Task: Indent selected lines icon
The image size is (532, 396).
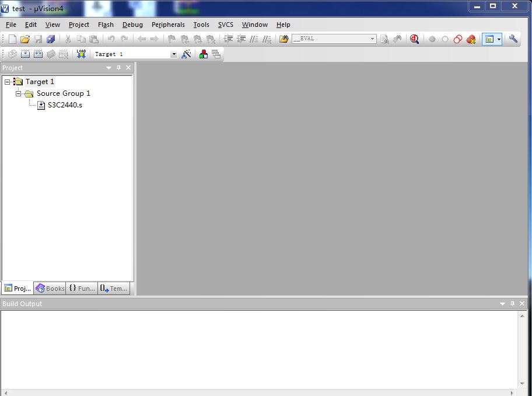Action: (228, 39)
